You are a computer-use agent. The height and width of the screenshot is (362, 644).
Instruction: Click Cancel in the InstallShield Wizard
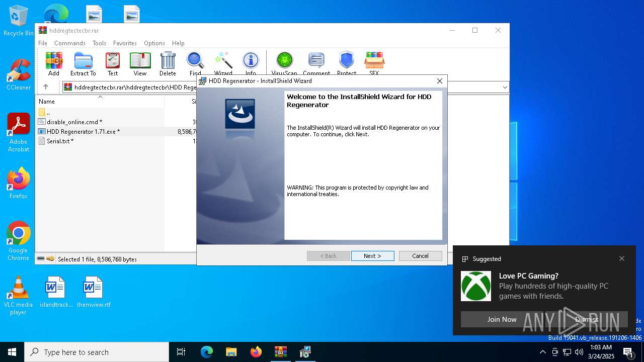(x=421, y=256)
